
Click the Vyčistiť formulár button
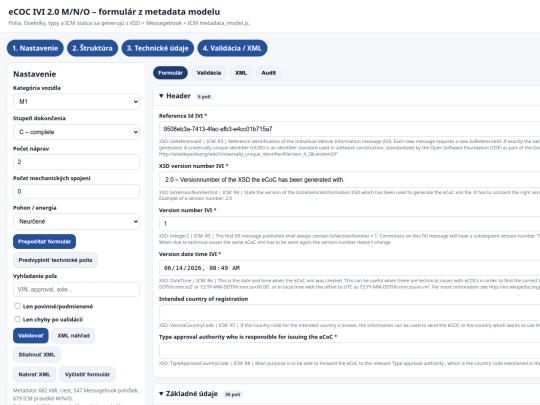(x=87, y=374)
